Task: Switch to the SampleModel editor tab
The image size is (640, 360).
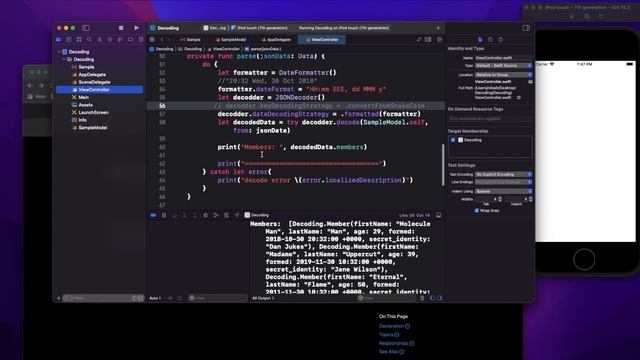Action: (231, 40)
